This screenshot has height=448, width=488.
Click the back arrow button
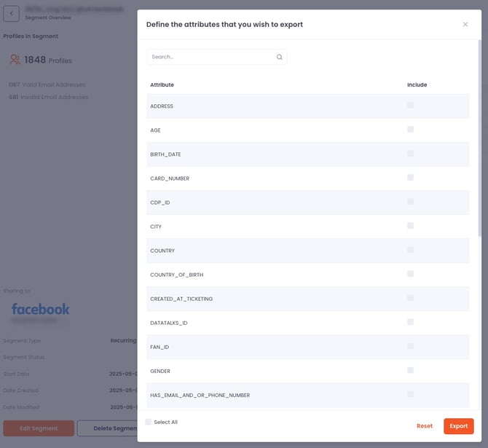point(12,14)
